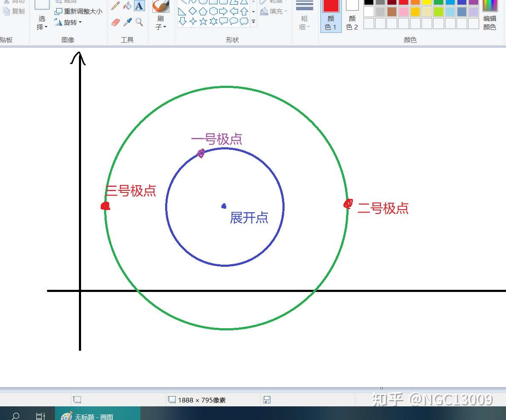Open the Select (选择) dropdown
Image resolution: width=506 pixels, height=420 pixels.
point(42,23)
